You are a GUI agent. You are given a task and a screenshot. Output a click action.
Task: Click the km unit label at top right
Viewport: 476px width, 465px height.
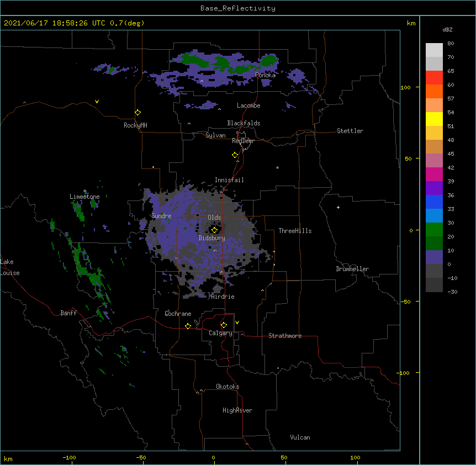(411, 23)
